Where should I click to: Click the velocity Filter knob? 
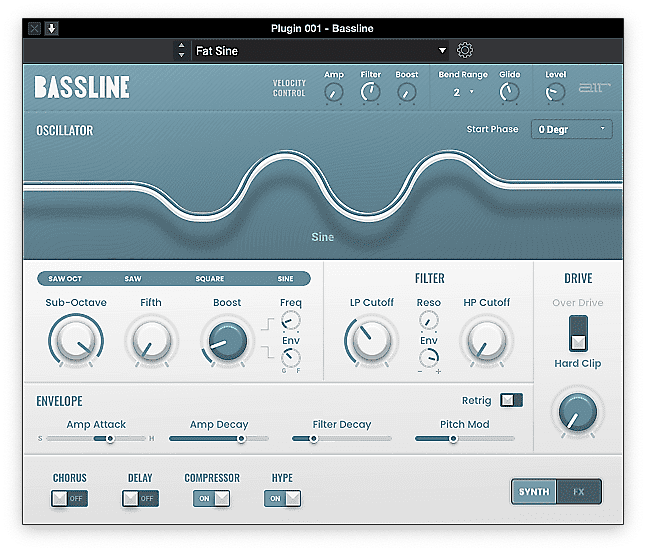370,92
